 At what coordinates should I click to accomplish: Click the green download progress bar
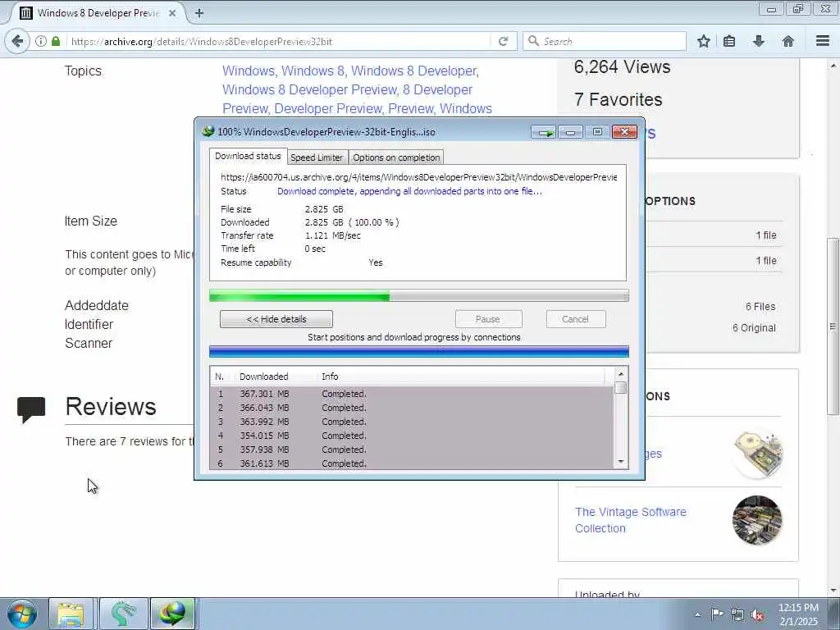(419, 295)
